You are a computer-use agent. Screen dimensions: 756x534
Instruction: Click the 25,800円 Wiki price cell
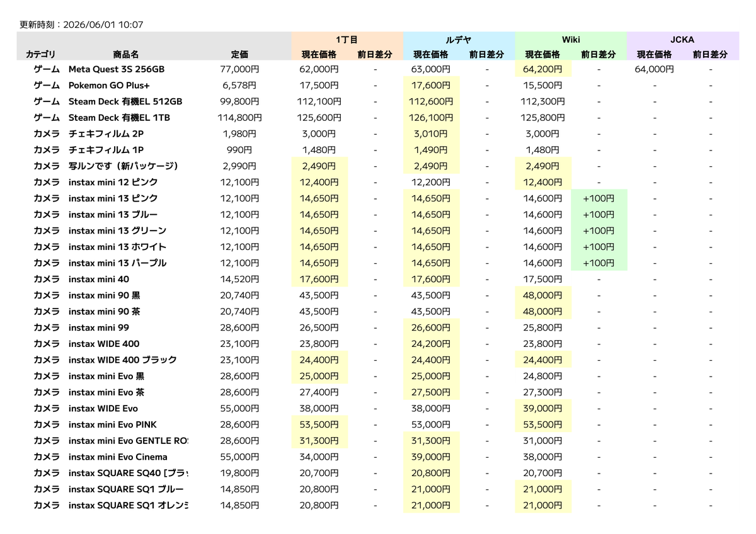[x=543, y=327]
